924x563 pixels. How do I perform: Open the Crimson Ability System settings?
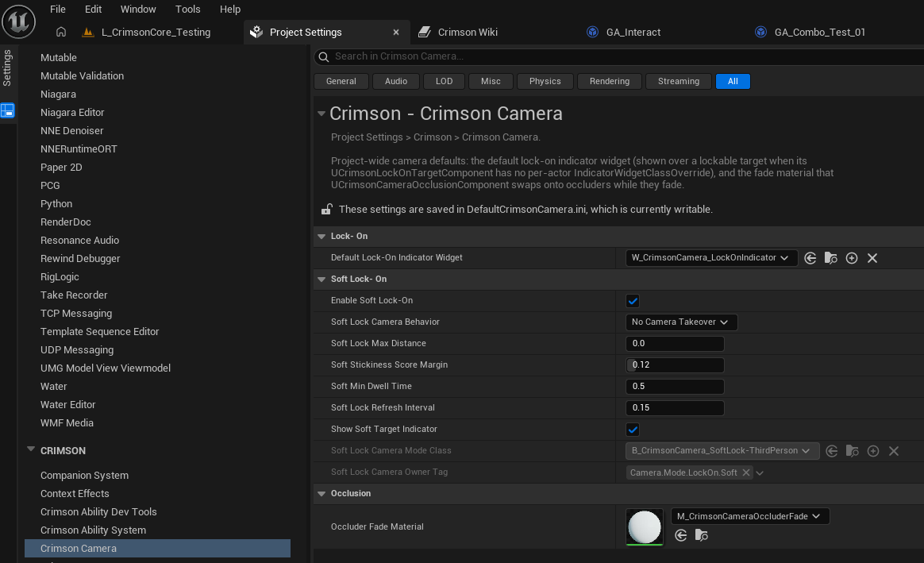pyautogui.click(x=93, y=530)
